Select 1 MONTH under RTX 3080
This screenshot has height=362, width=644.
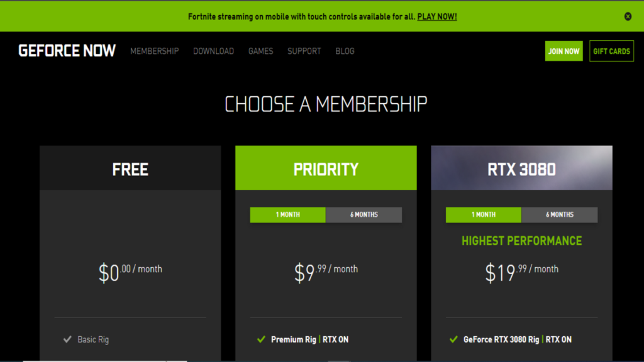(x=483, y=214)
